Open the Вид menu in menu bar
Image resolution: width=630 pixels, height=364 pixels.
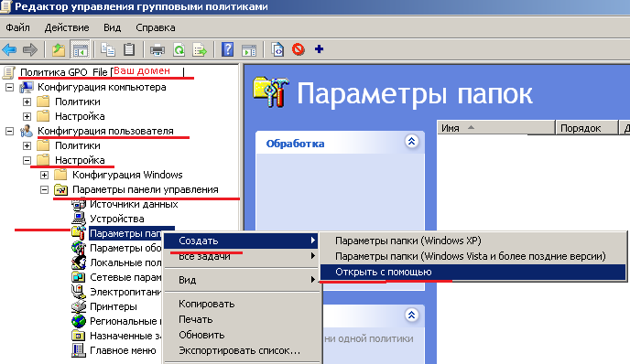[112, 27]
